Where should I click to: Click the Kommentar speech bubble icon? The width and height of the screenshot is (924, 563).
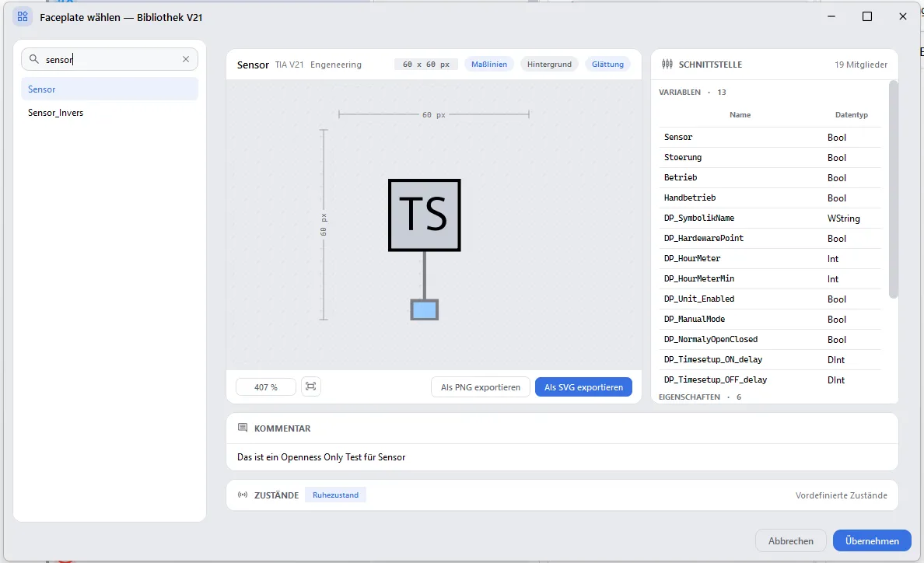[x=242, y=428]
